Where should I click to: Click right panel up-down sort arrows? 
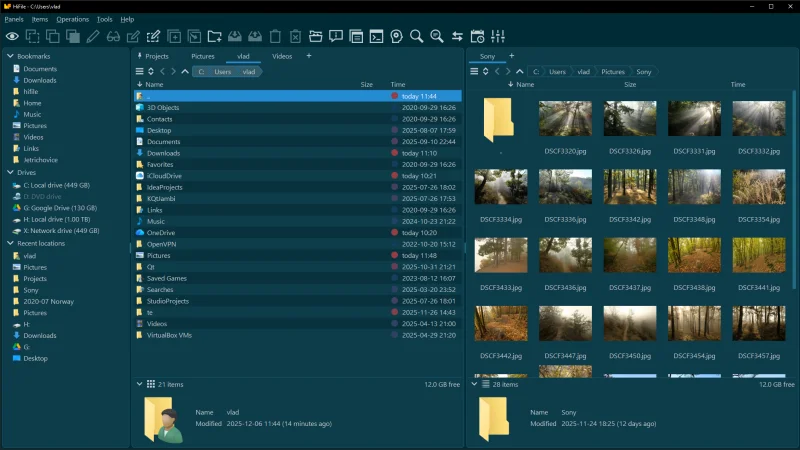(486, 71)
